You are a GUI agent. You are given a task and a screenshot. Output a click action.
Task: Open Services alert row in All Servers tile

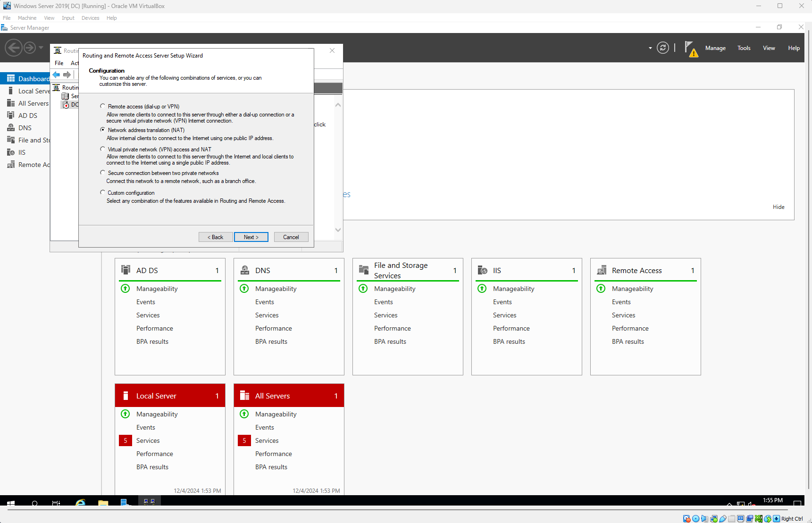(267, 440)
